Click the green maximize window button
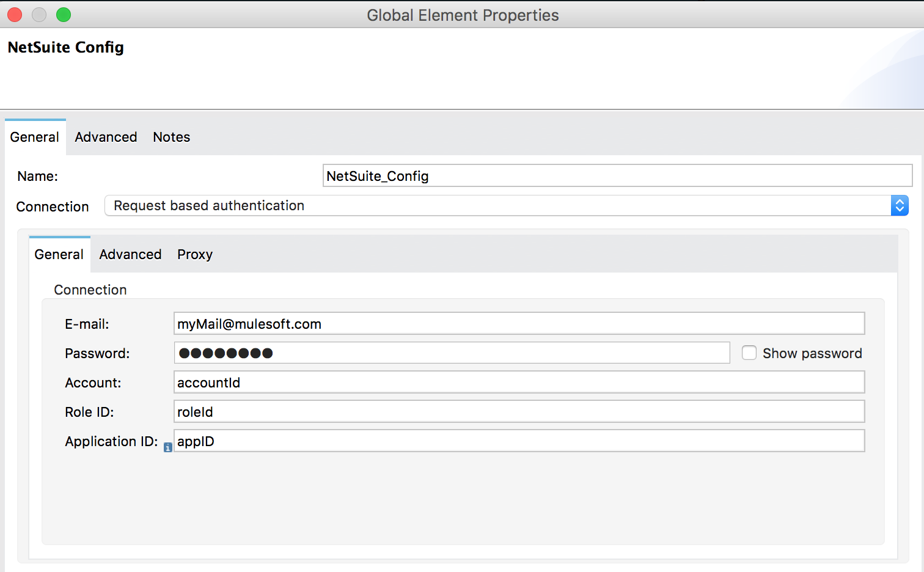924x572 pixels. pyautogui.click(x=63, y=15)
